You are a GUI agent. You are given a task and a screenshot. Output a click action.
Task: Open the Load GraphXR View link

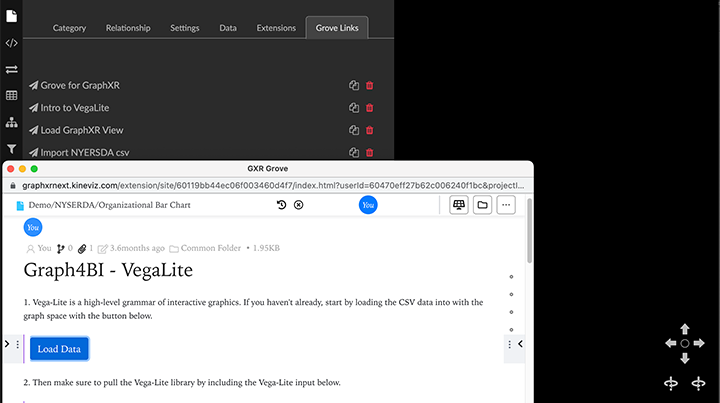pyautogui.click(x=82, y=130)
